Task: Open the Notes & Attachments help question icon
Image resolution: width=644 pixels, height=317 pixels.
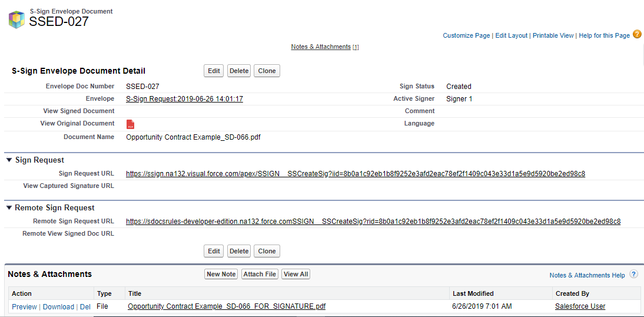Action: tap(634, 274)
